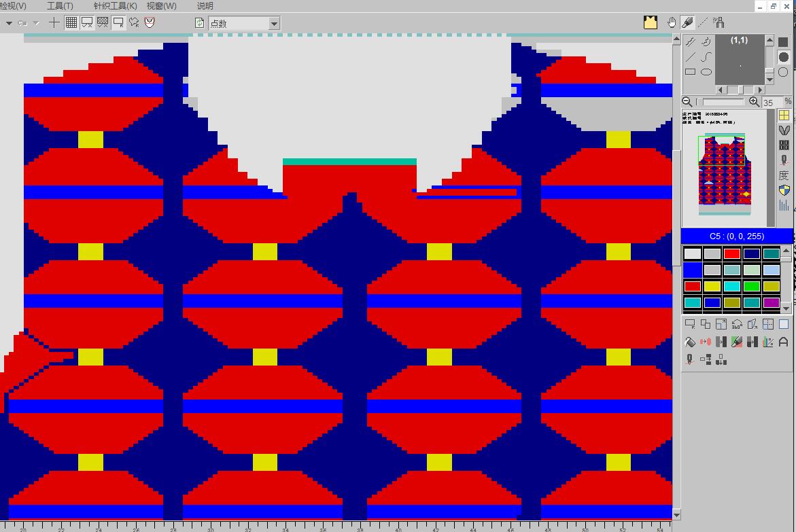The width and height of the screenshot is (796, 532).
Task: Pick the white color swatch
Action: [693, 253]
